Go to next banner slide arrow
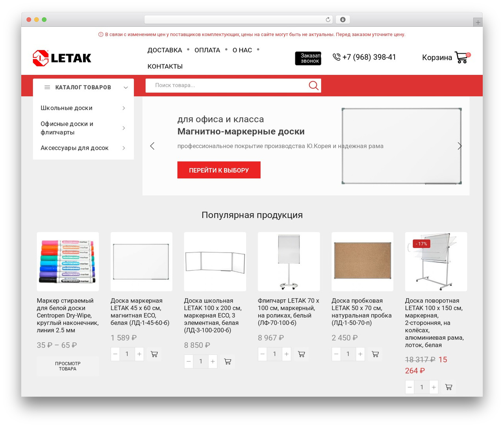This screenshot has height=427, width=504. pyautogui.click(x=460, y=146)
